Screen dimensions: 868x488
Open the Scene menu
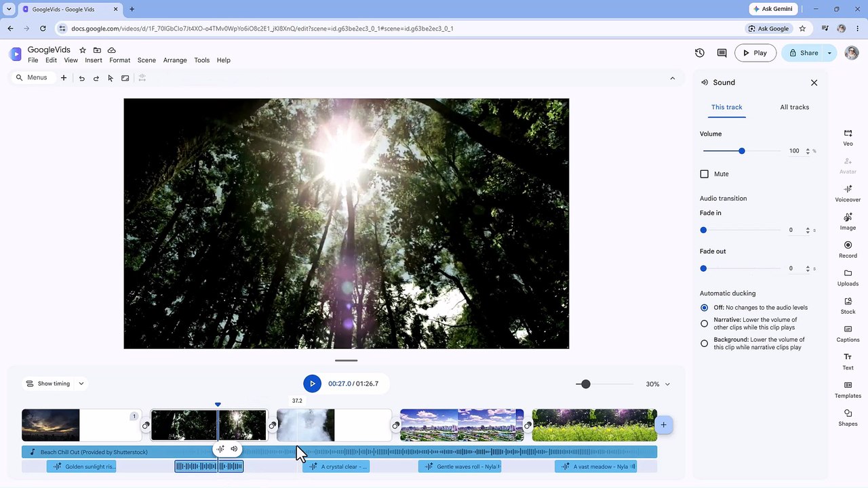[x=146, y=60]
